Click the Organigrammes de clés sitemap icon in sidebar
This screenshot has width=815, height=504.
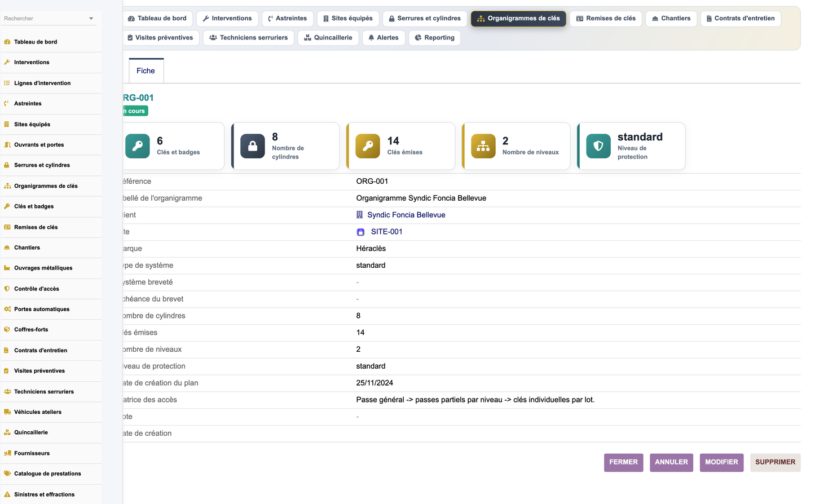pos(7,186)
